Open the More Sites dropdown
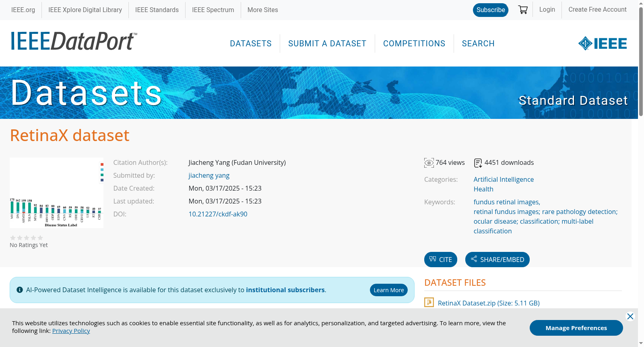The image size is (644, 347). tap(263, 10)
